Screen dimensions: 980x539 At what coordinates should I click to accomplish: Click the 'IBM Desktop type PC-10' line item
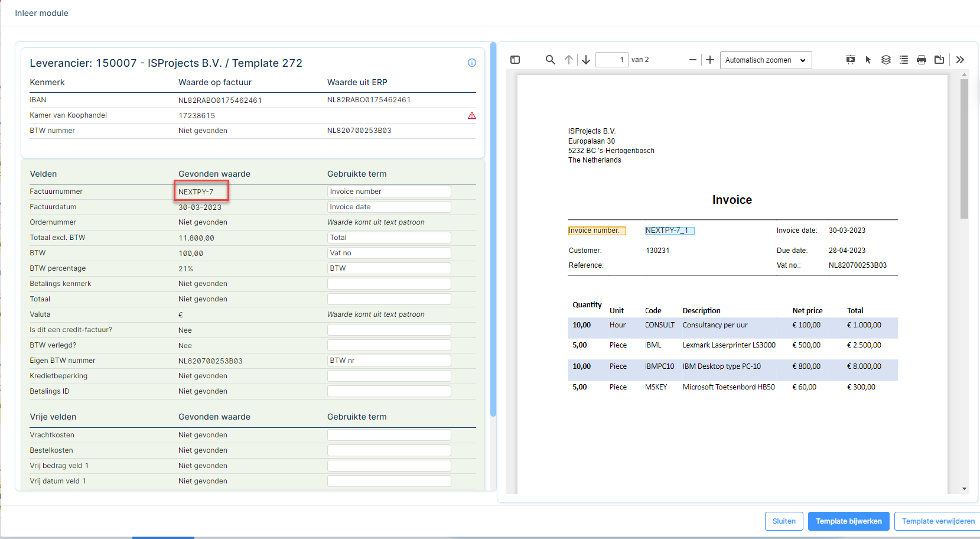pyautogui.click(x=721, y=366)
